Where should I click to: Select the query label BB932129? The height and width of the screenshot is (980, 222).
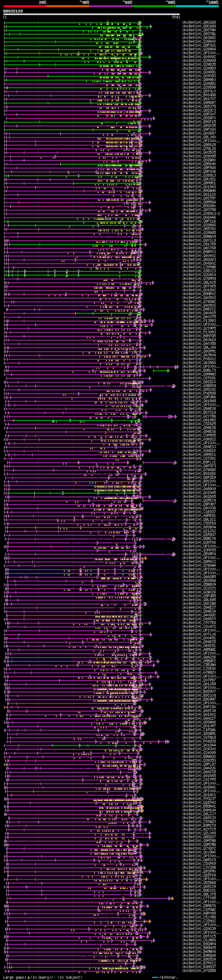pyautogui.click(x=13, y=11)
